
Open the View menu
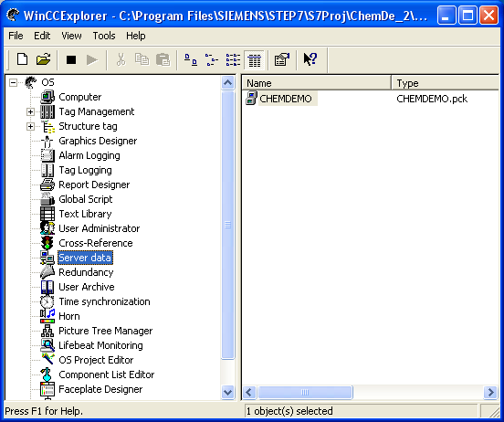pyautogui.click(x=71, y=36)
